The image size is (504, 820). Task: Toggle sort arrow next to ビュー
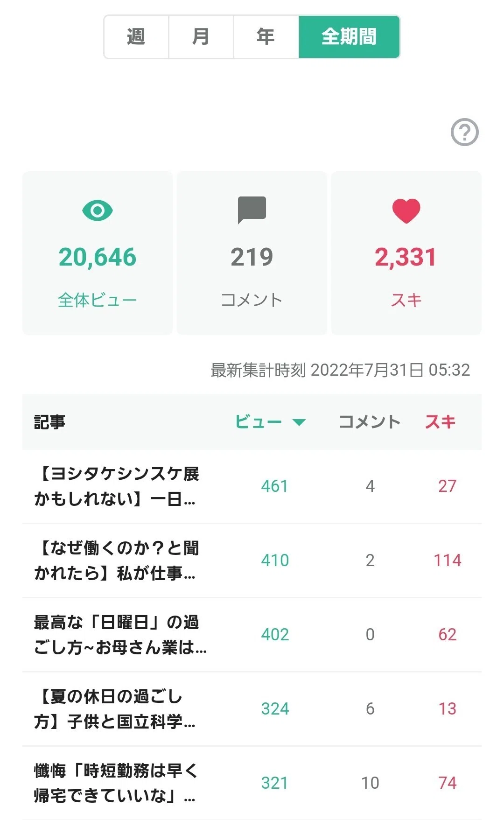299,422
